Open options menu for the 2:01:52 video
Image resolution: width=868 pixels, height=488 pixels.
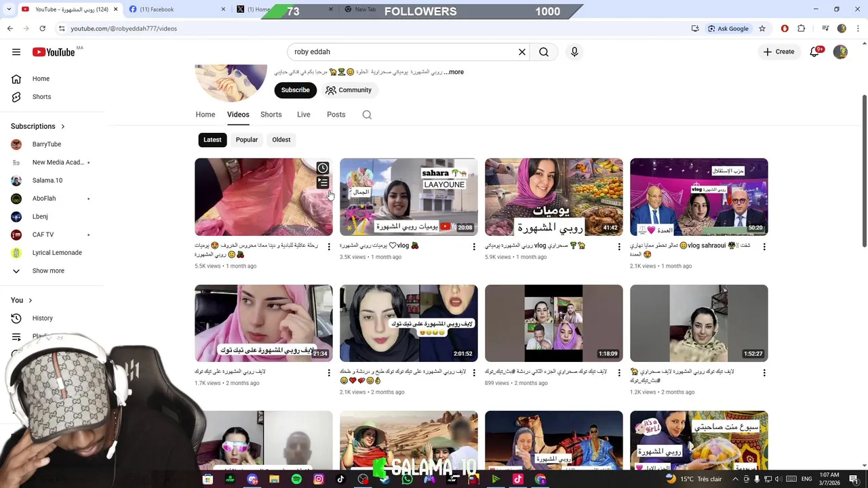474,373
